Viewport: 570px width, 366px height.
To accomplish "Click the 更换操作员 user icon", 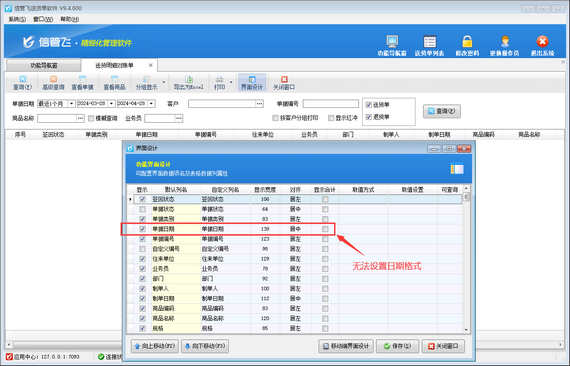I will tap(505, 42).
